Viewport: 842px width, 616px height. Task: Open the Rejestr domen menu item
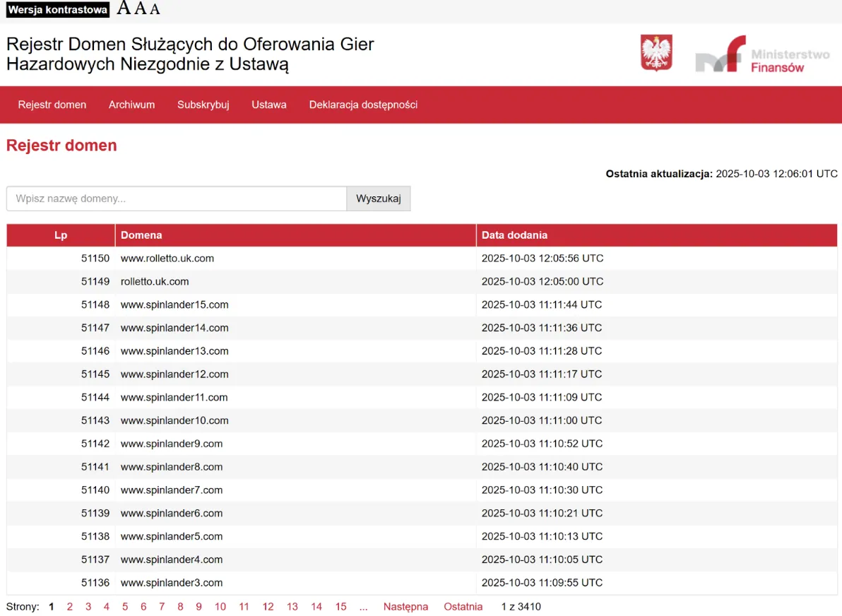52,105
